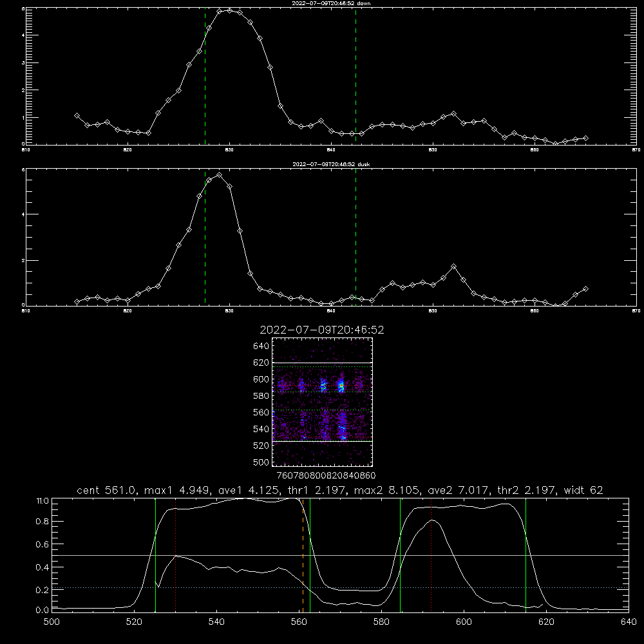This screenshot has width=644, height=644.
Task: Click the brightest emission blob in the heatmap's upper band
Action: (341, 386)
